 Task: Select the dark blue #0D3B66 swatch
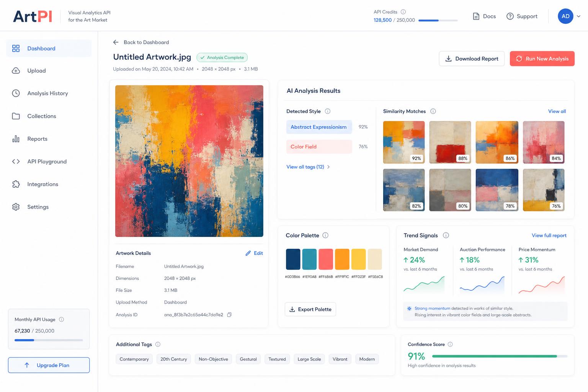293,259
